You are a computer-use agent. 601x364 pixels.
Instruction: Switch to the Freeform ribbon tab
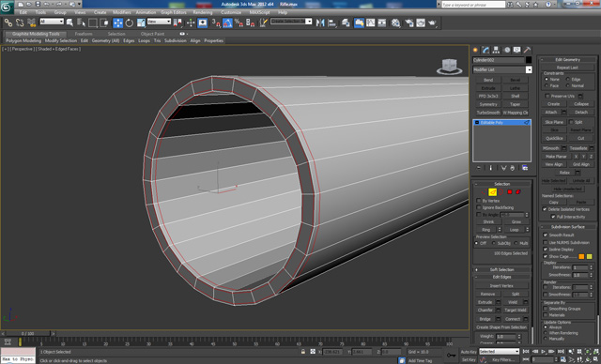point(84,34)
